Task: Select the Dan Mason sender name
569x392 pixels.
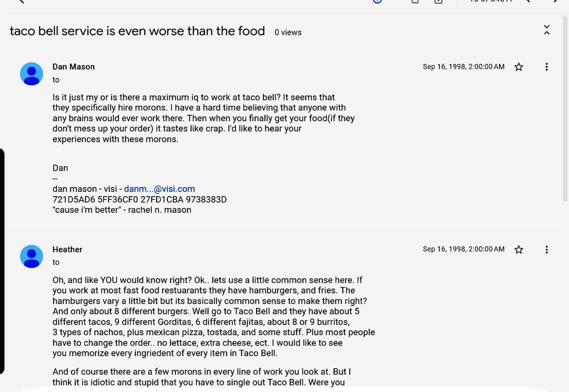Action: click(74, 67)
